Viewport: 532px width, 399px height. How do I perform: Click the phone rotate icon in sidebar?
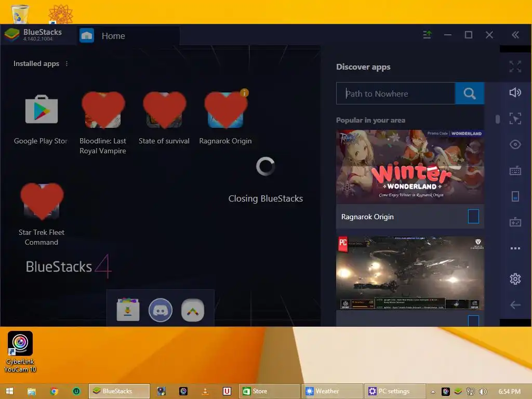pyautogui.click(x=515, y=196)
